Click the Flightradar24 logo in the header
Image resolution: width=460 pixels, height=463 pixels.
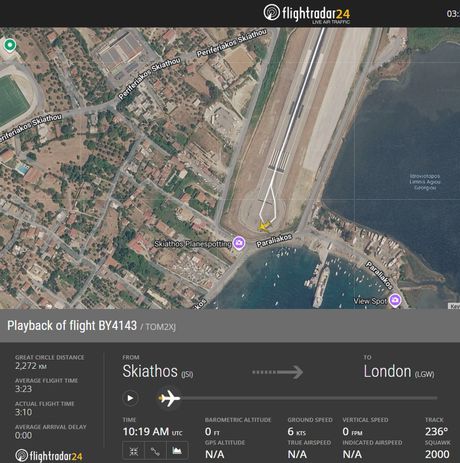click(x=307, y=14)
